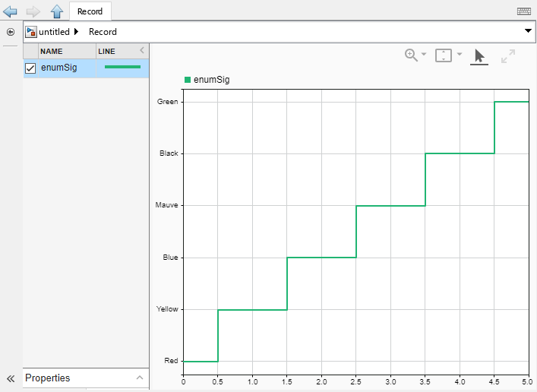Viewport: 537px width, 392px height.
Task: Open the zoom tool options dropdown
Action: click(424, 55)
